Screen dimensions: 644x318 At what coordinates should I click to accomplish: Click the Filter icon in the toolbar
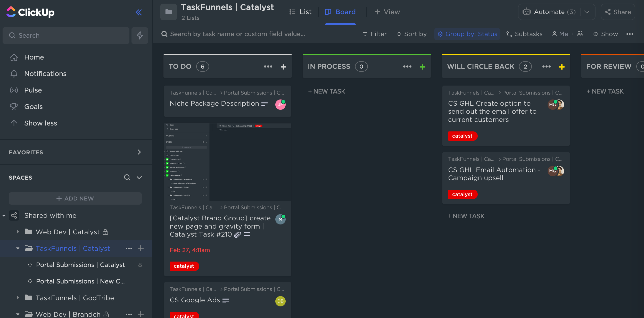(x=365, y=34)
